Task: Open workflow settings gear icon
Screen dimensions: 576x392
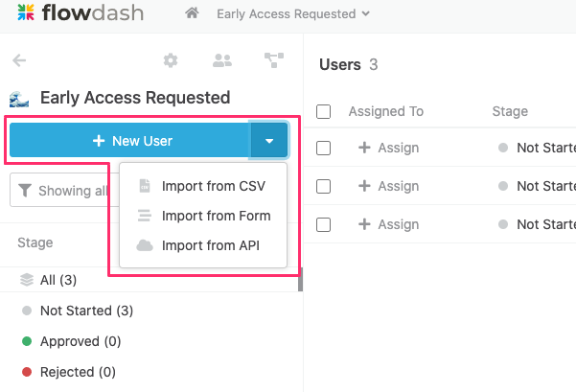Action: point(171,60)
